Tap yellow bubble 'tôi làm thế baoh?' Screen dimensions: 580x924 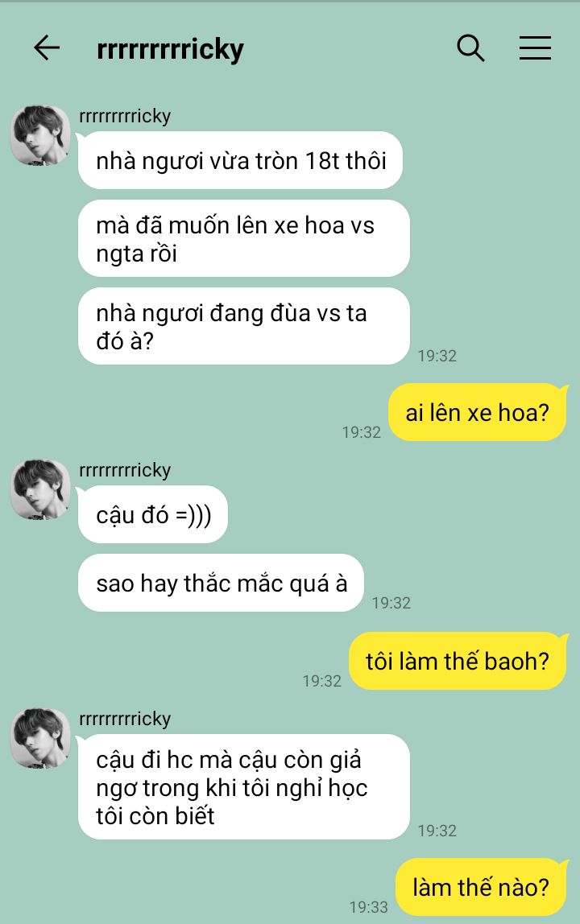click(x=458, y=661)
